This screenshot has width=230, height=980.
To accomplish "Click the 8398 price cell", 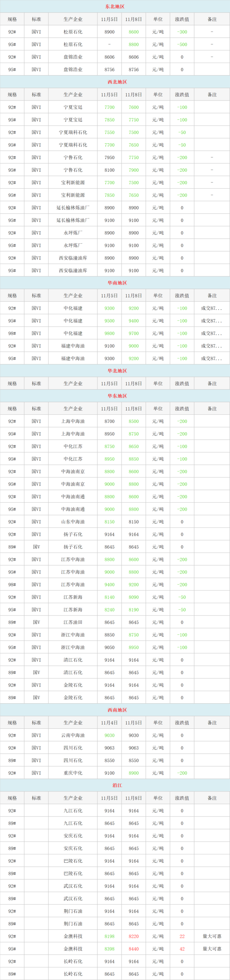I will [109, 948].
